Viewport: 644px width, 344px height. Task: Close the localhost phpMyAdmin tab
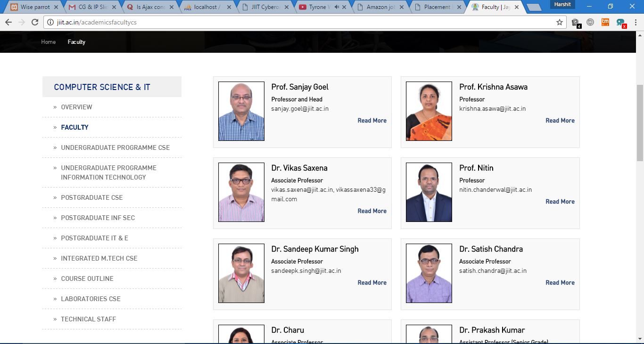coord(229,7)
